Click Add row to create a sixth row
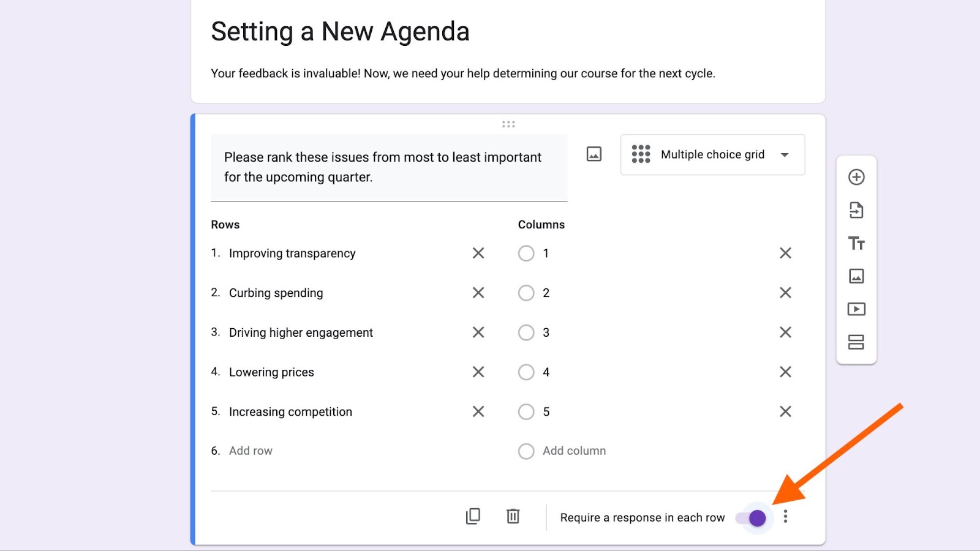 coord(251,451)
